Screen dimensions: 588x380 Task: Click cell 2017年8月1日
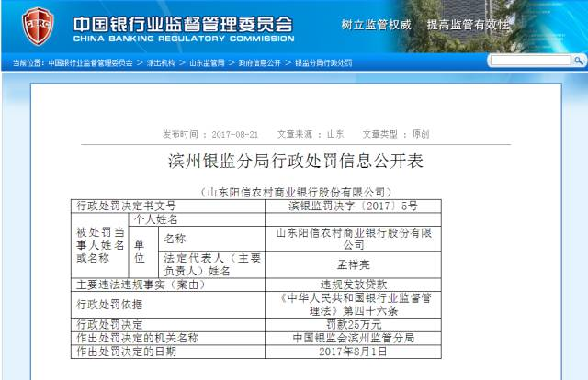tap(353, 352)
